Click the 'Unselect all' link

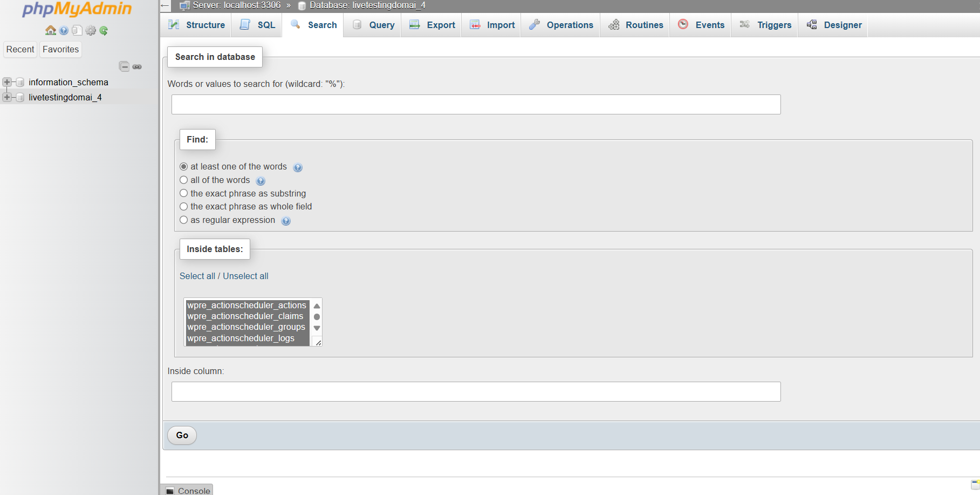tap(245, 276)
